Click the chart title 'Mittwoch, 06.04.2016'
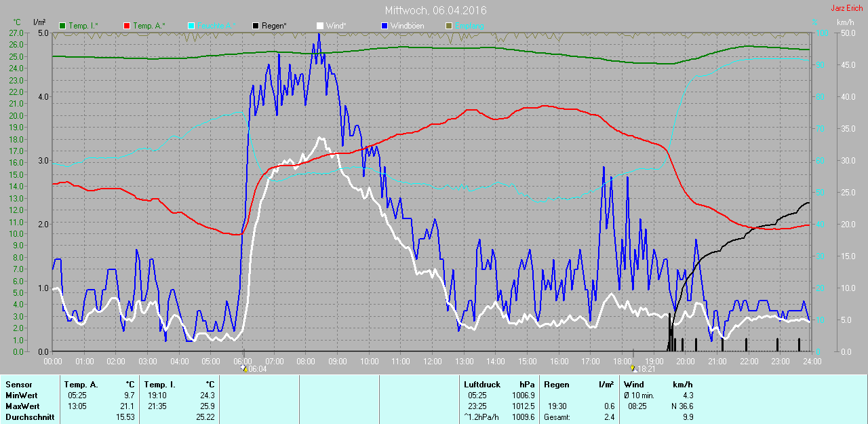 [435, 10]
